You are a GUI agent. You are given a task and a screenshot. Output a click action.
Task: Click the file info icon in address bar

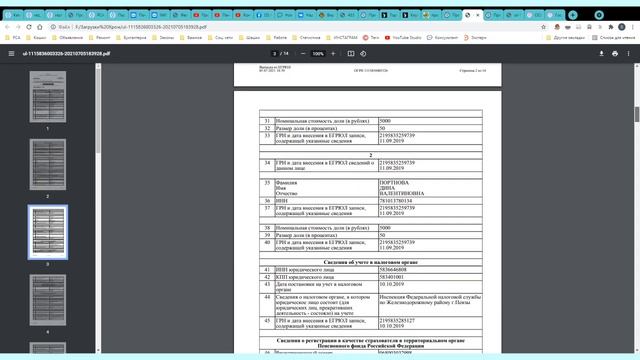53,27
